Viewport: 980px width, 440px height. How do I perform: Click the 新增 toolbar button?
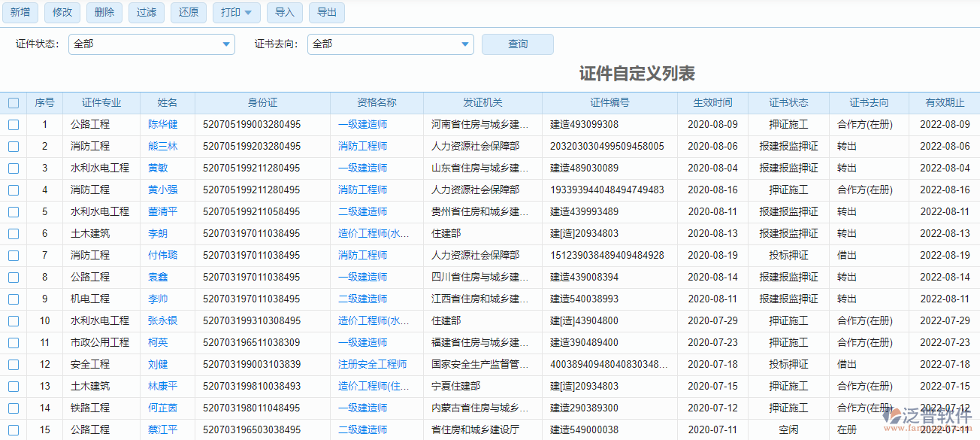[x=20, y=12]
